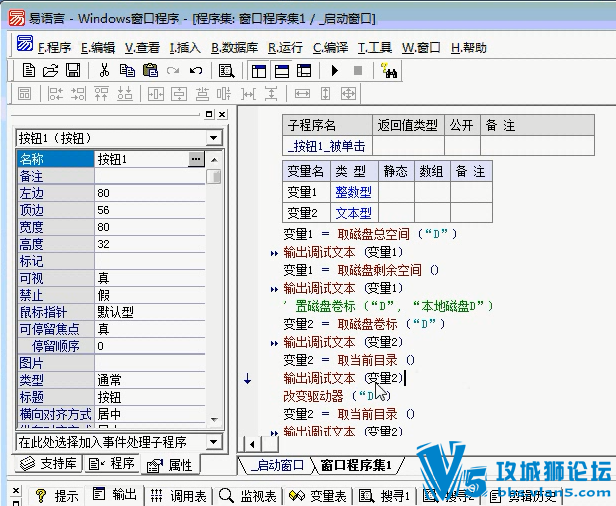Open file using folder toolbar icon
The height and width of the screenshot is (506, 616).
point(50,71)
